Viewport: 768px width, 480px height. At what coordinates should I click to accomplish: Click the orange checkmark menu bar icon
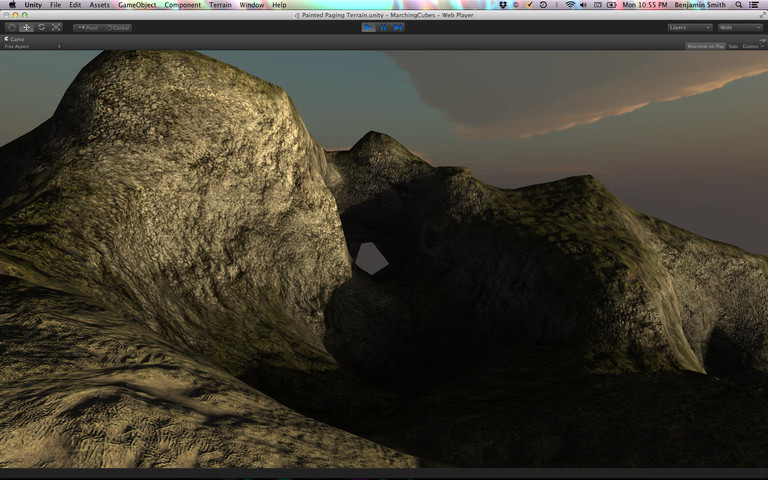(x=529, y=5)
